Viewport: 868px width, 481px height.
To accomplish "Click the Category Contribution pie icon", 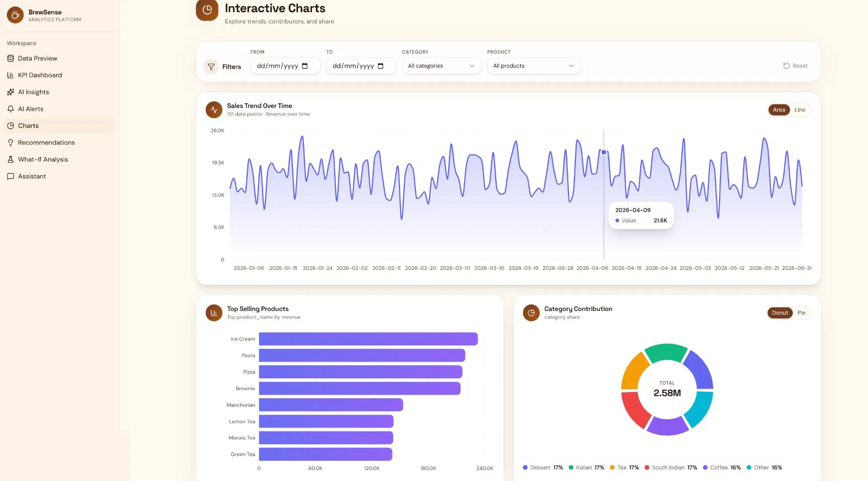I will [531, 312].
